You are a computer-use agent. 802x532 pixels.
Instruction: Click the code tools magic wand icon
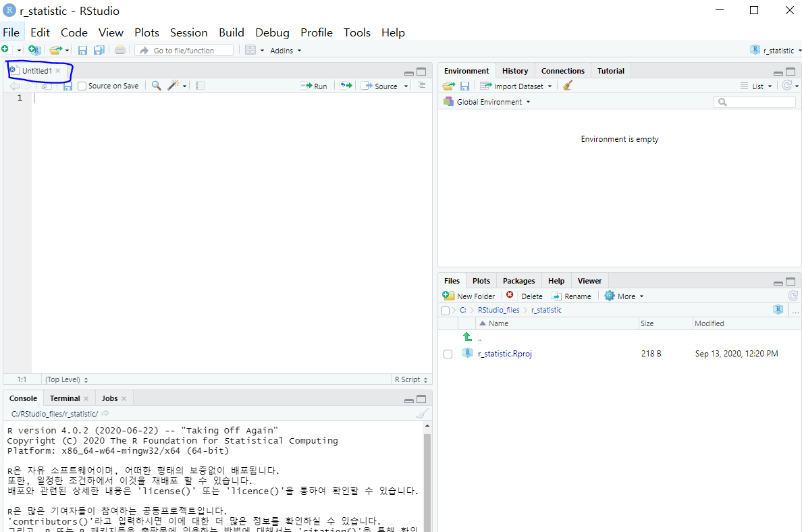point(173,86)
